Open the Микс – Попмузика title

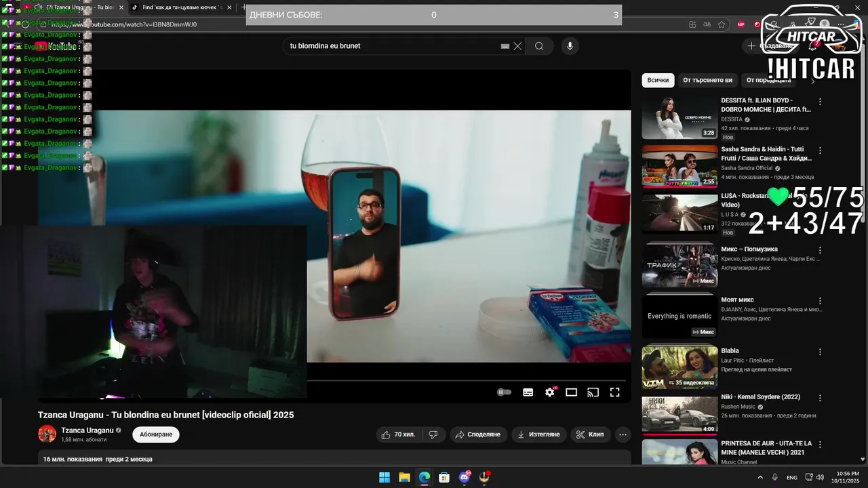click(749, 249)
